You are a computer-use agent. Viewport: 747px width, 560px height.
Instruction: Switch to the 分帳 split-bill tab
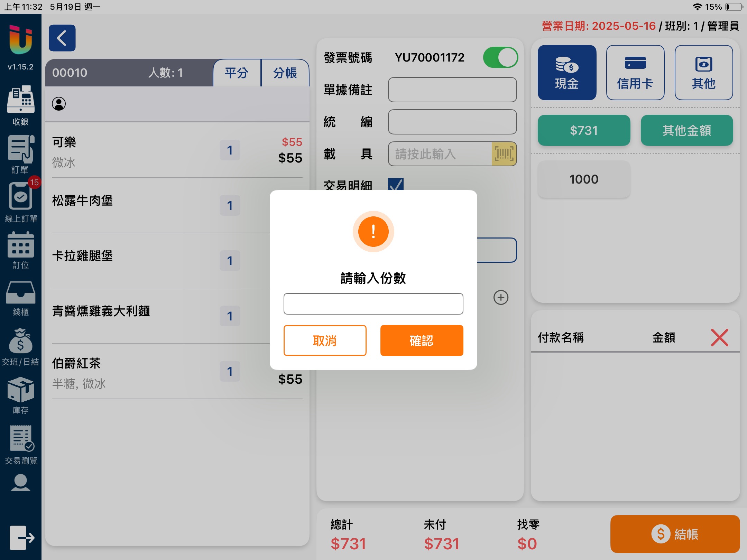(x=285, y=73)
